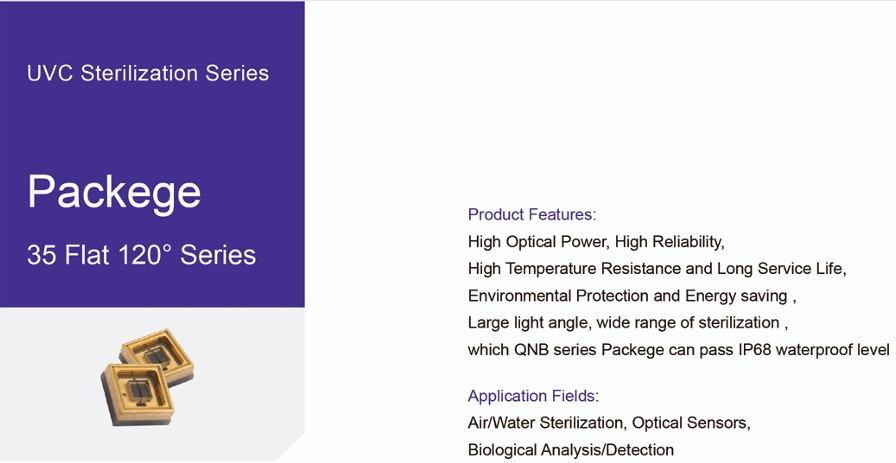Click the "Environmental Protection and Energy saving" line
Image resolution: width=896 pixels, height=463 pixels.
coord(630,296)
